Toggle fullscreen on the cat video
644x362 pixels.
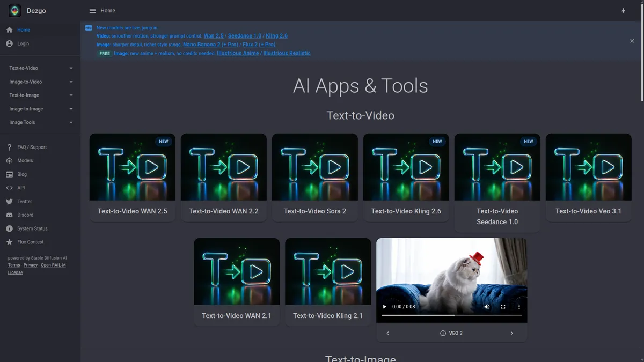click(503, 307)
